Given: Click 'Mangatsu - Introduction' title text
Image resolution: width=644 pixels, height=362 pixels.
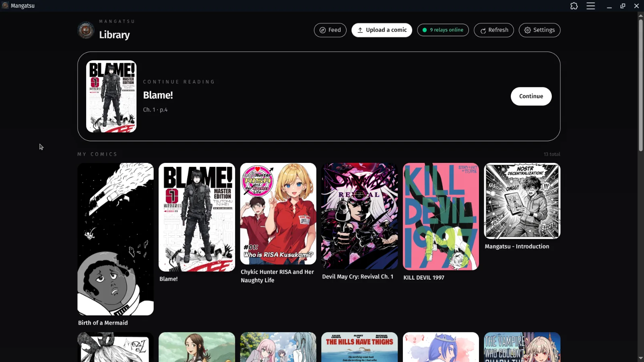Looking at the screenshot, I should click(517, 247).
